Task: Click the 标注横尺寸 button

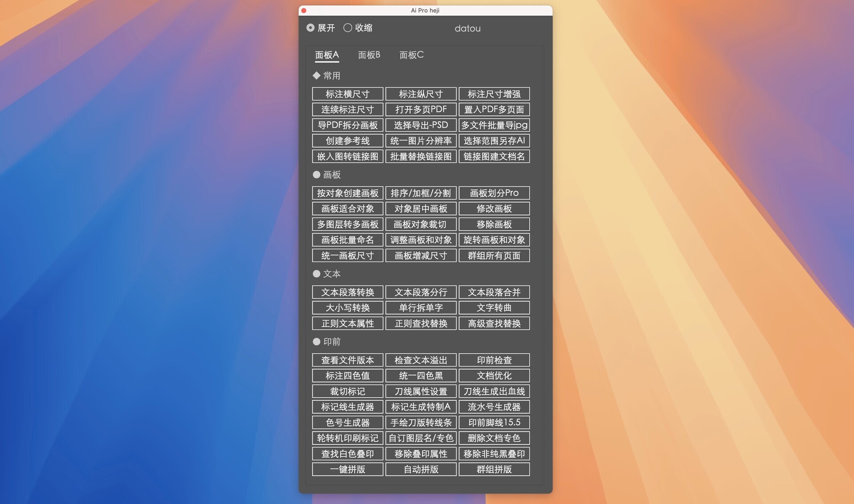Action: coord(348,94)
